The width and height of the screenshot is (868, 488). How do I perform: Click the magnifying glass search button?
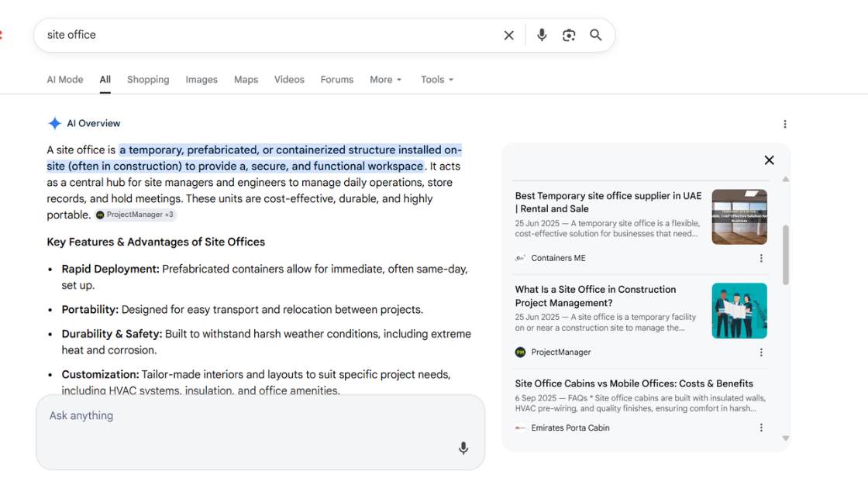pos(596,36)
